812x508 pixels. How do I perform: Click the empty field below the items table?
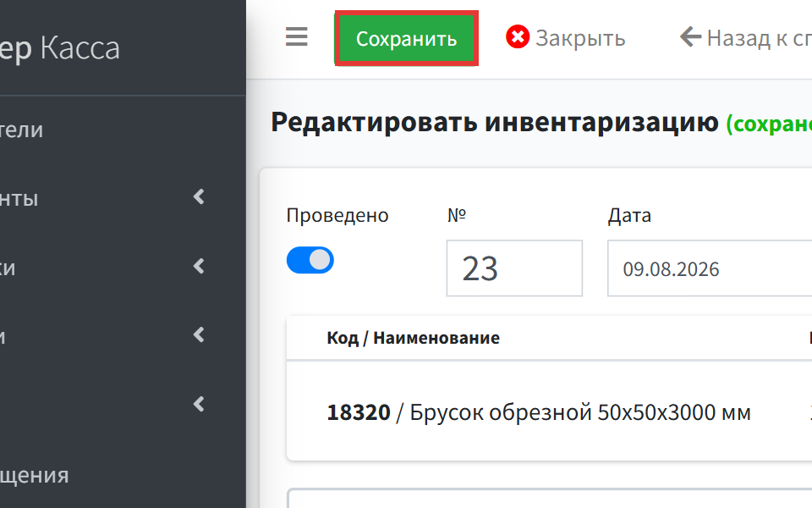[550, 498]
